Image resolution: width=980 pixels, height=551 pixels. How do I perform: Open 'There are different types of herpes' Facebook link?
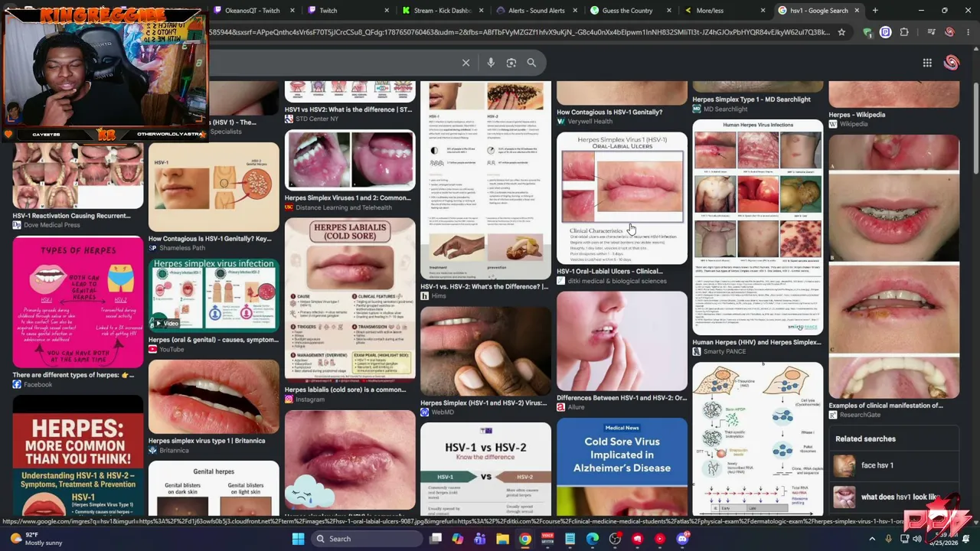click(73, 375)
